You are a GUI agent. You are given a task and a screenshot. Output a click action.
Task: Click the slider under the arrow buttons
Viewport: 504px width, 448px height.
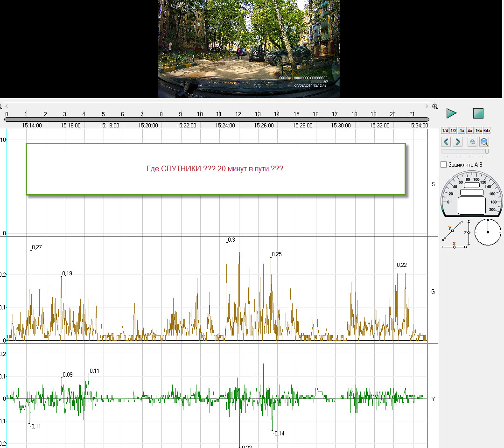[x=465, y=152]
